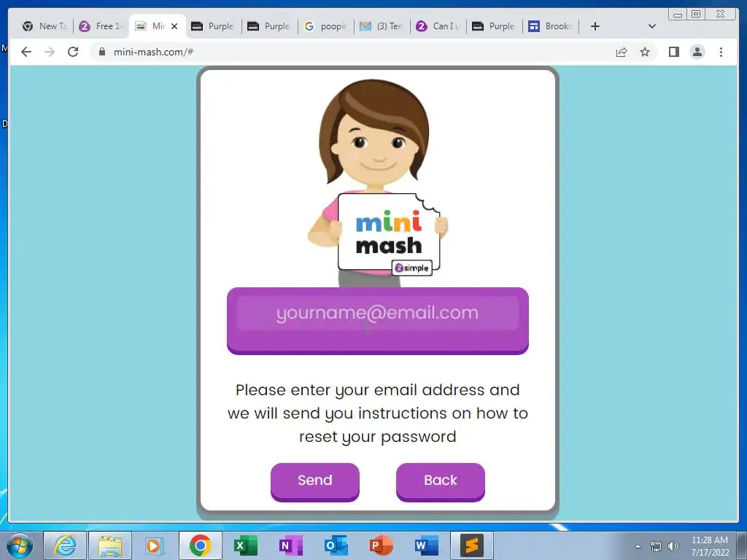Open PowerPoint from the taskbar

coord(381,545)
